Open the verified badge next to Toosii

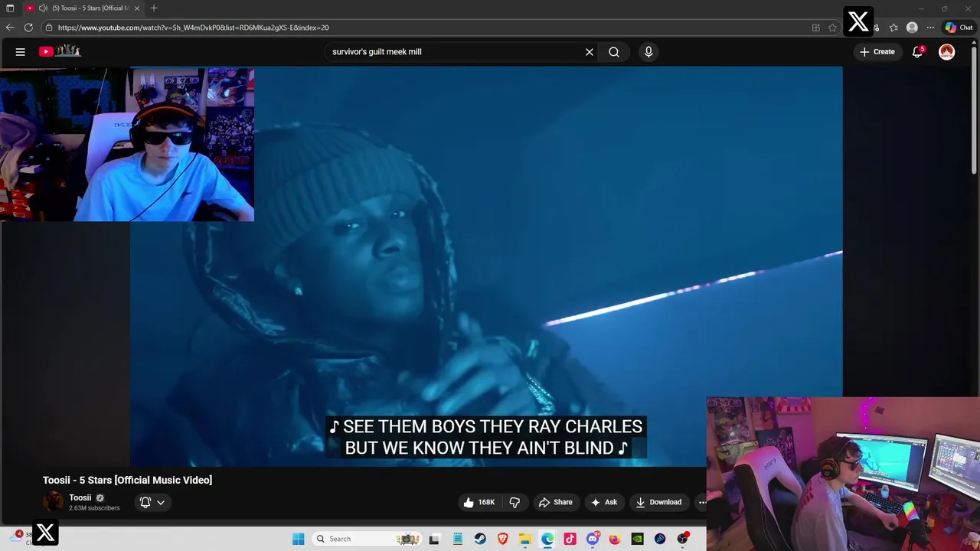pyautogui.click(x=100, y=497)
